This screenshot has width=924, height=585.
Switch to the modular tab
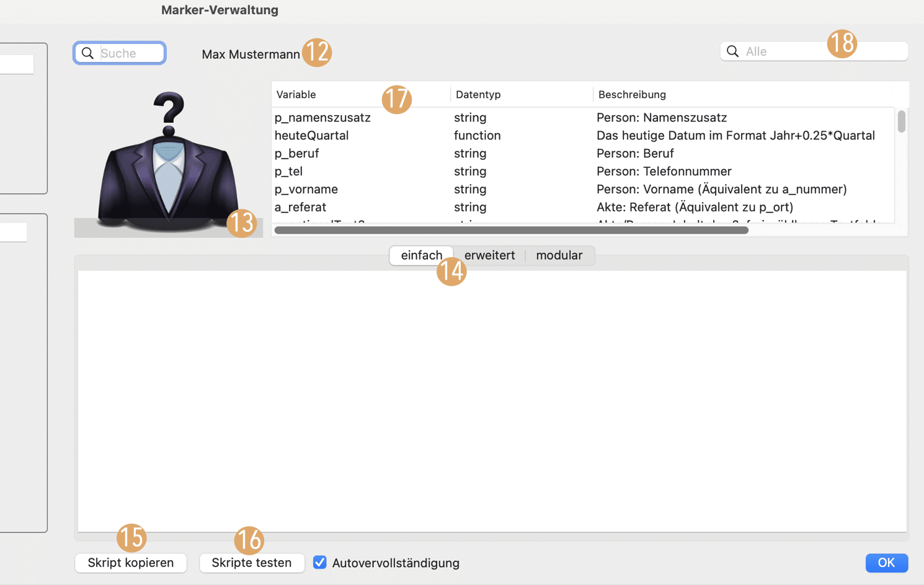pyautogui.click(x=559, y=255)
